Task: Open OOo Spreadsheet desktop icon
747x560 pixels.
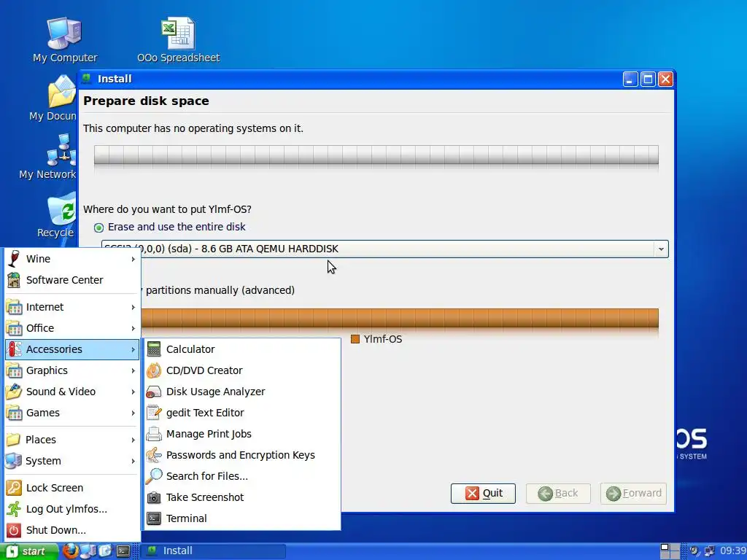Action: pyautogui.click(x=179, y=40)
